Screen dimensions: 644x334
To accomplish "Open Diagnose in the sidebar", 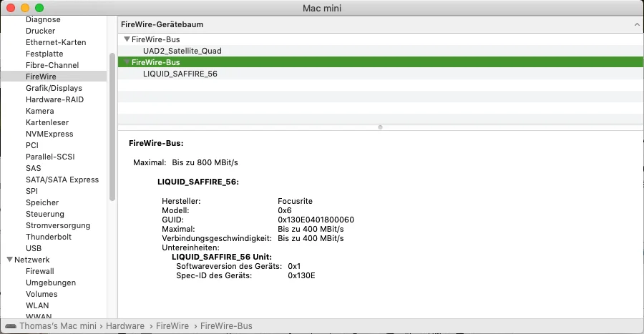I will [43, 19].
